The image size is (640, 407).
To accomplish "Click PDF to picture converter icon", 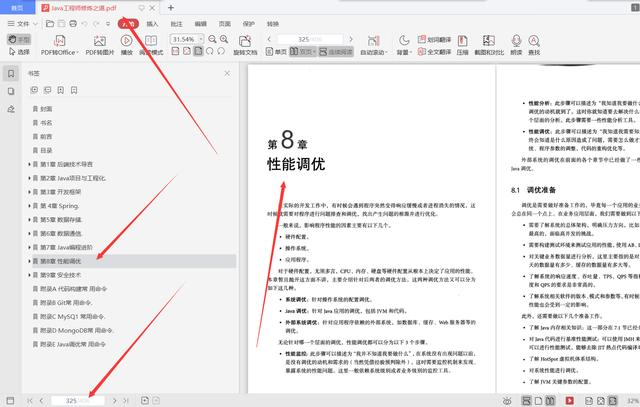I will pos(100,41).
